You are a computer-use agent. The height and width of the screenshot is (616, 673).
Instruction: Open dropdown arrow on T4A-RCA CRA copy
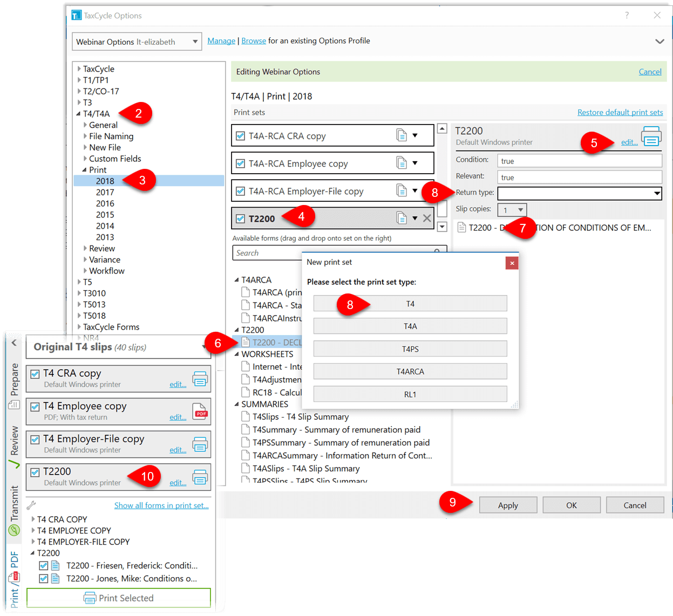[415, 135]
